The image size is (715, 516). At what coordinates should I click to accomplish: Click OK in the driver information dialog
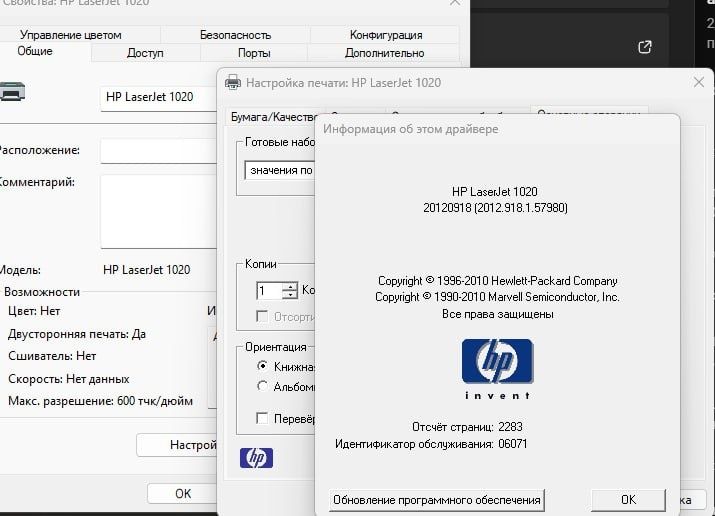628,500
